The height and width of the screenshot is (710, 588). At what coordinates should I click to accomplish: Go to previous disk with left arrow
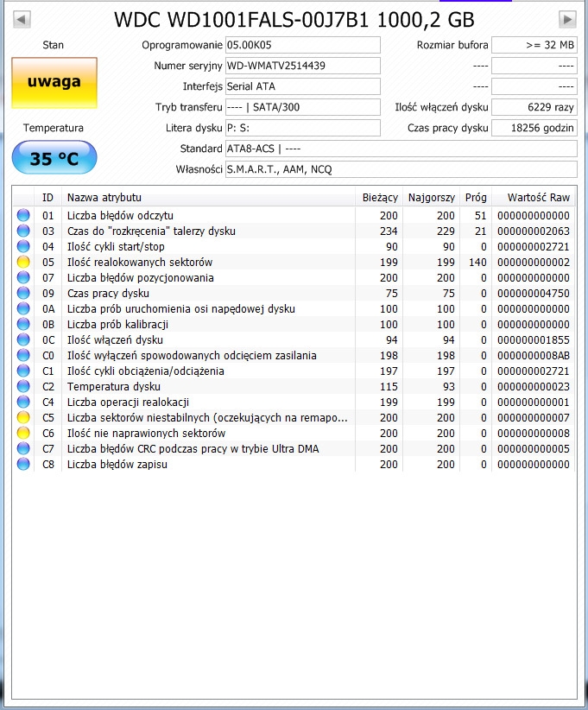click(x=22, y=20)
